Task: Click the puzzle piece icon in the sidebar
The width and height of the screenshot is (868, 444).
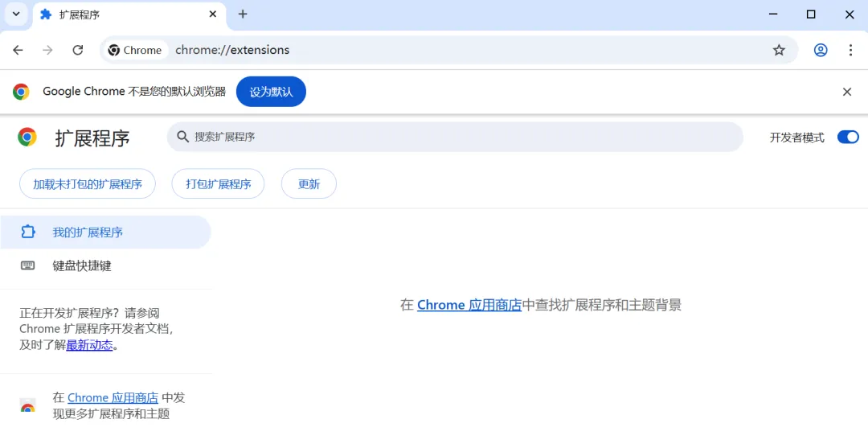Action: point(27,232)
